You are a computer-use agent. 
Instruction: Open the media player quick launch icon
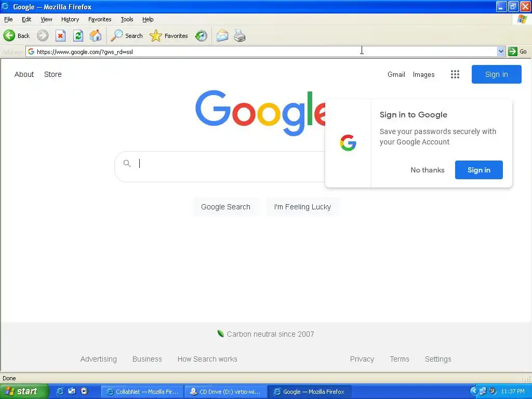[x=84, y=391]
